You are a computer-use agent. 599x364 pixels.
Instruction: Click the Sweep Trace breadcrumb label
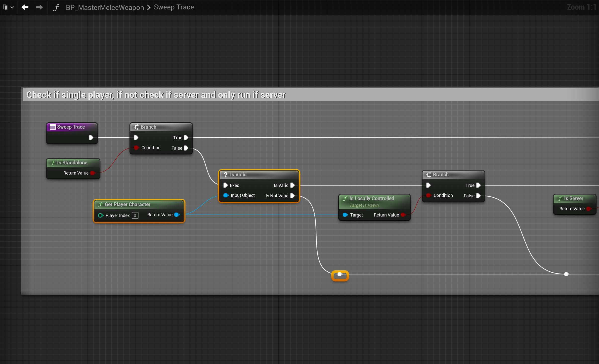point(174,7)
